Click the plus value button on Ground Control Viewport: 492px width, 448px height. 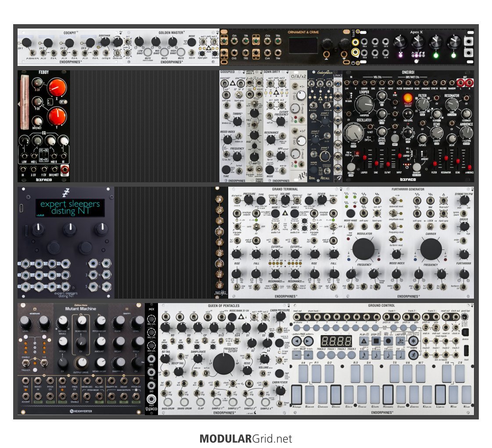(x=308, y=355)
